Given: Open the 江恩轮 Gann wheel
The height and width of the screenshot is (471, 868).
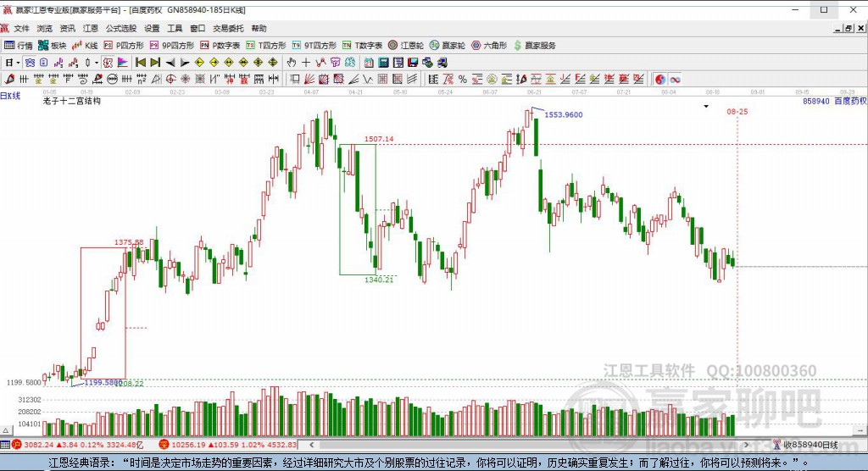Looking at the screenshot, I should tap(406, 46).
